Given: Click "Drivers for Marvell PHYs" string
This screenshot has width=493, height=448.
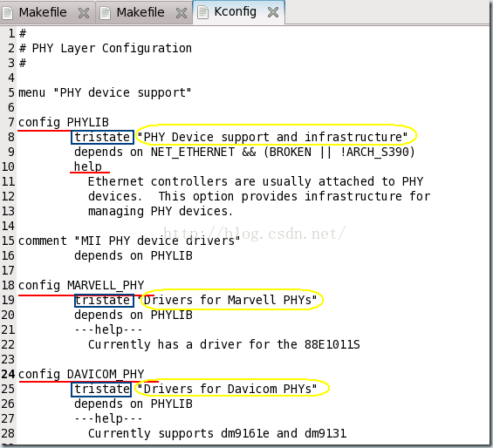Looking at the screenshot, I should [x=228, y=300].
